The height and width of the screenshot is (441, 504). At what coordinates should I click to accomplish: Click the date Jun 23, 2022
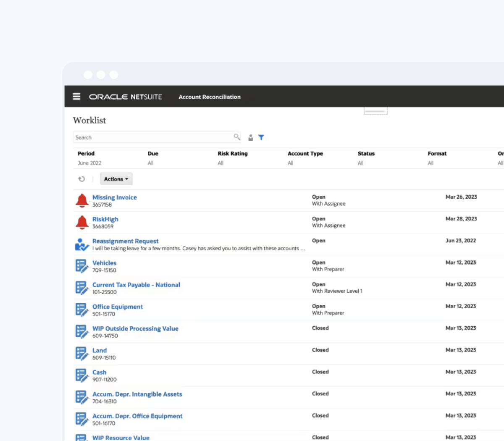point(461,241)
